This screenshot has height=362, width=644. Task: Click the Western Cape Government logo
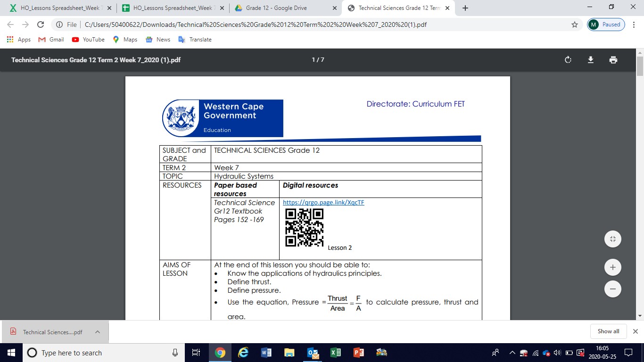pyautogui.click(x=223, y=118)
